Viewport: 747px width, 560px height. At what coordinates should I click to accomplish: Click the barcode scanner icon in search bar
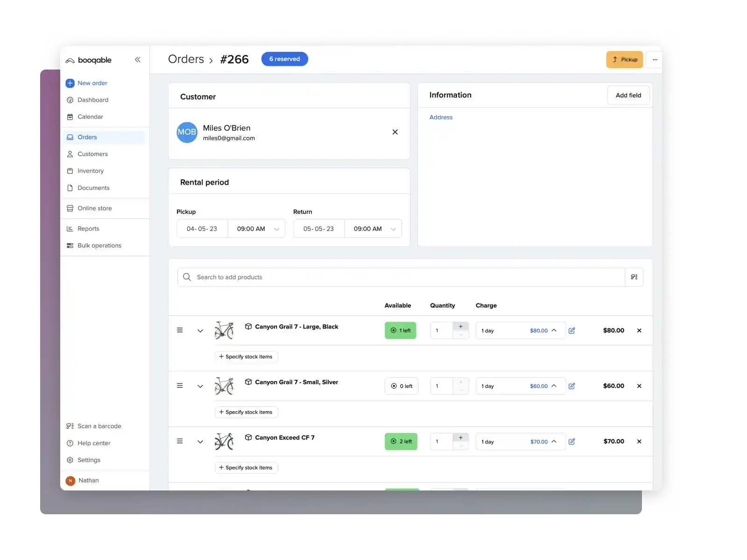pyautogui.click(x=634, y=277)
